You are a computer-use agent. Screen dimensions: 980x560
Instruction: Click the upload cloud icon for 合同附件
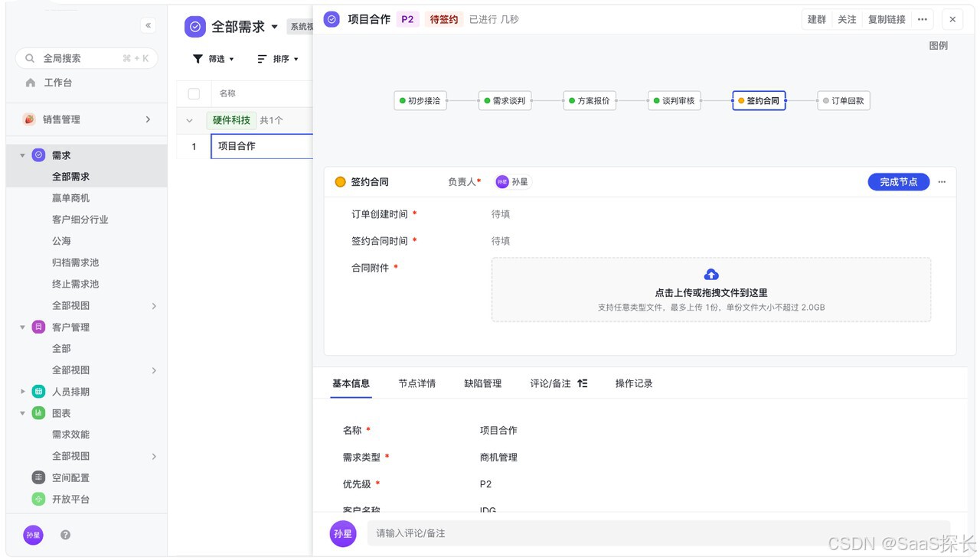coord(711,275)
